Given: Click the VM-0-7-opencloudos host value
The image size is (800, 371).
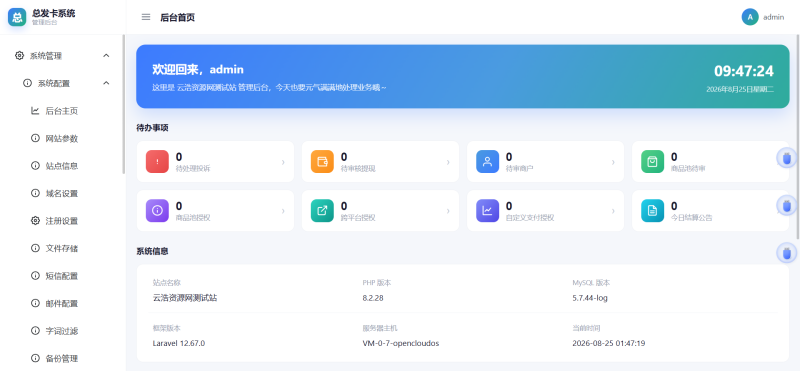Looking at the screenshot, I should 401,343.
